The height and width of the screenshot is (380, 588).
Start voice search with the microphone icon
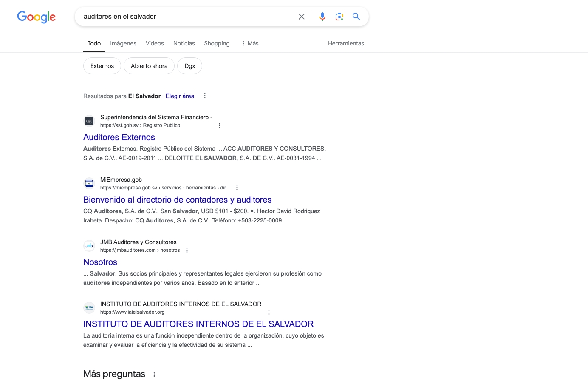pos(322,17)
